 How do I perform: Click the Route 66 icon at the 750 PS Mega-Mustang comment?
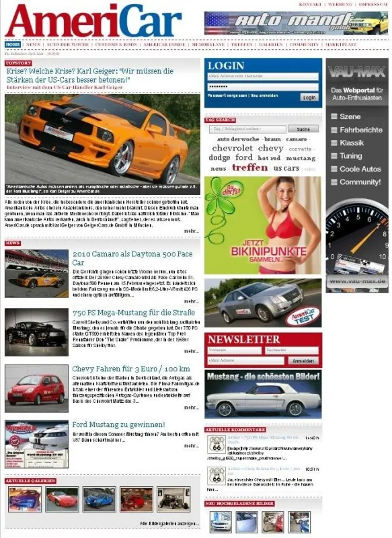217,444
